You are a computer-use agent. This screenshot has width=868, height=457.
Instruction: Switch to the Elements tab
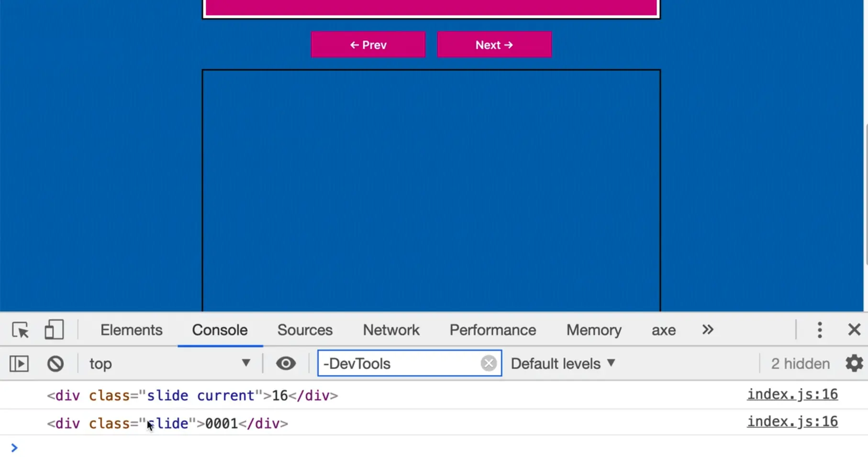point(131,330)
